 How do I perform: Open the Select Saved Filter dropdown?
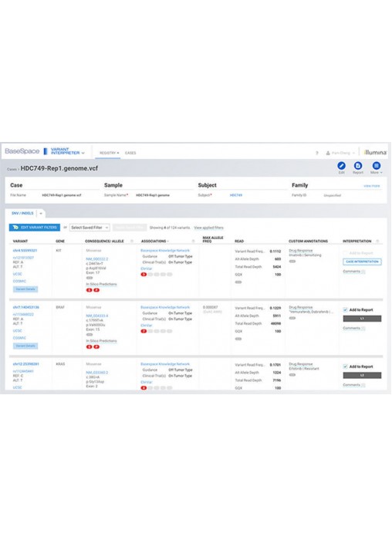point(90,228)
